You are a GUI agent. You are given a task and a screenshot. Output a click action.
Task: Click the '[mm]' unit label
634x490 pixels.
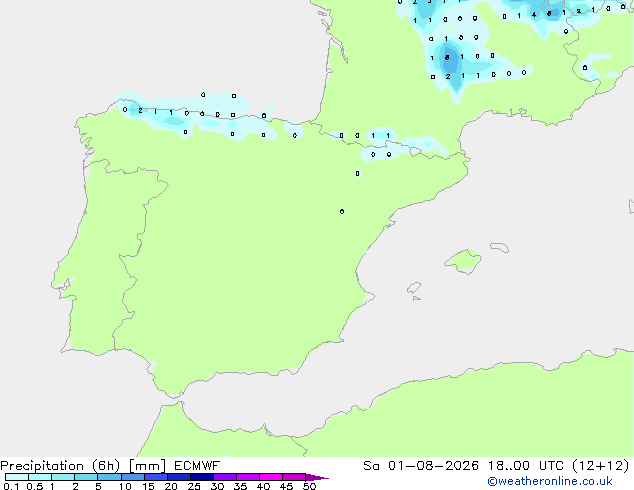(x=147, y=466)
